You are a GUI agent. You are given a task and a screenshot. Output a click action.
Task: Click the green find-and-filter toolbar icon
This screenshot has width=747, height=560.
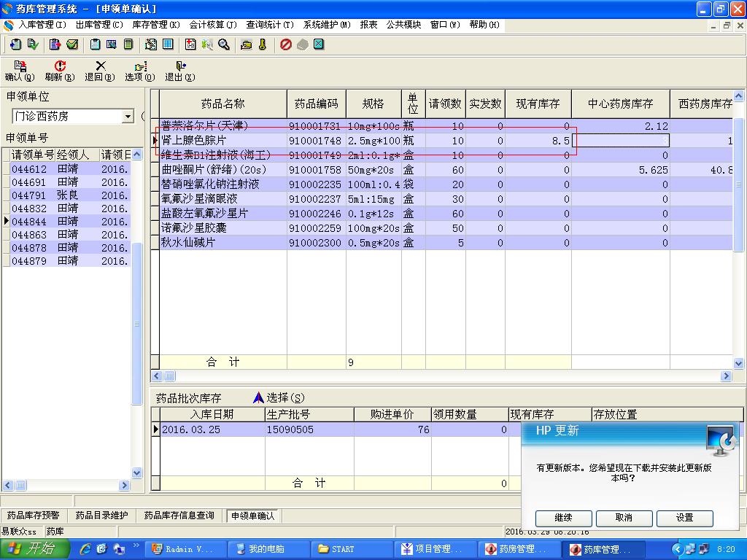(207, 44)
